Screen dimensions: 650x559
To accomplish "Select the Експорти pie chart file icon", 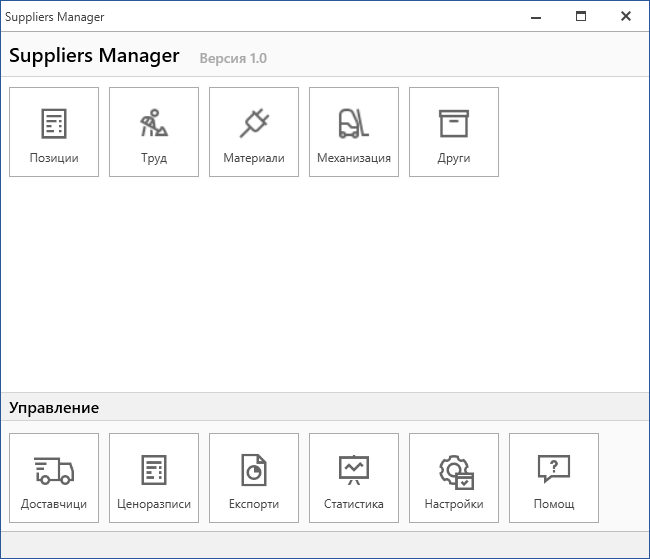I will [254, 469].
